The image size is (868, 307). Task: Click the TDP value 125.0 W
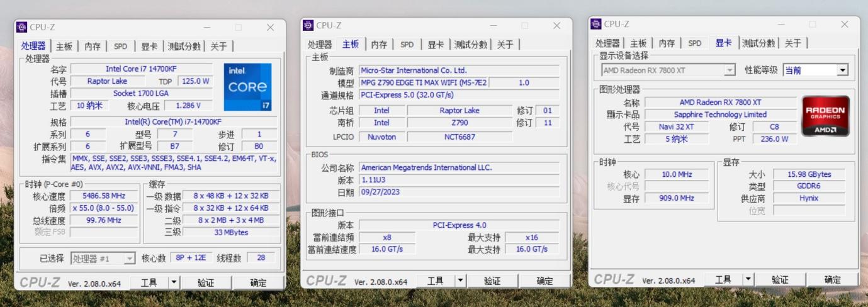click(x=194, y=81)
